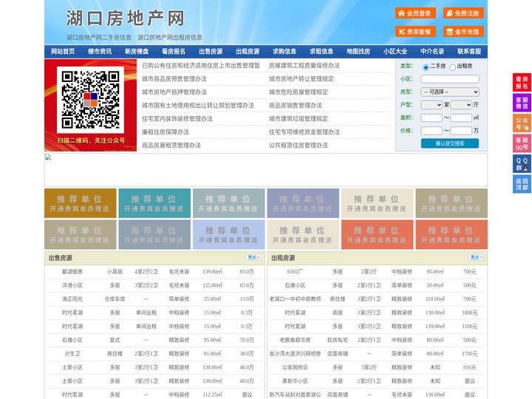Open the 房型 可选择 dropdown
The image size is (532, 399).
coord(450,92)
